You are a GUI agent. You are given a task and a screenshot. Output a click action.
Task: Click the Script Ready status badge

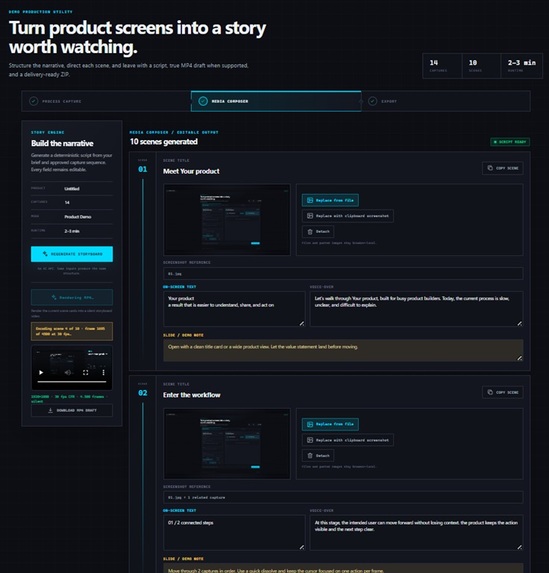tap(510, 142)
